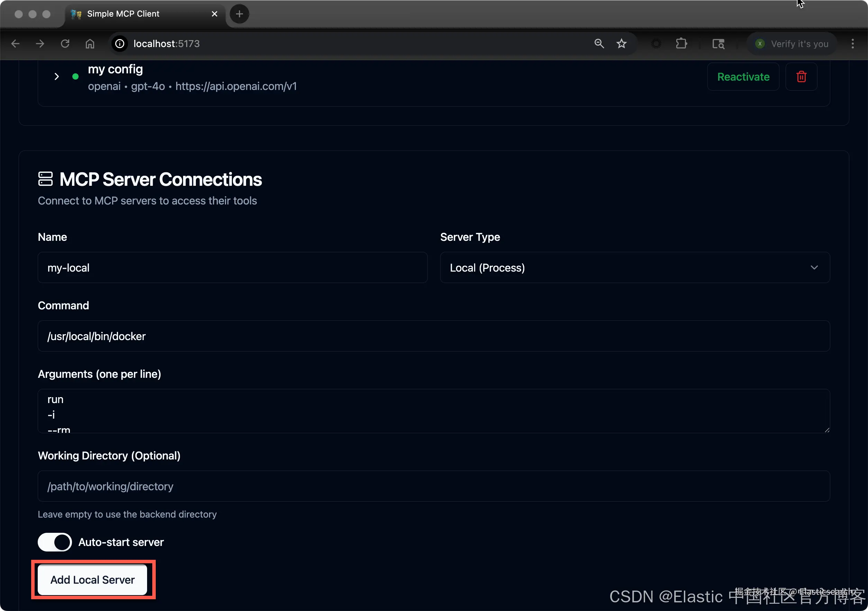Open the browser three-dots menu

coord(852,44)
